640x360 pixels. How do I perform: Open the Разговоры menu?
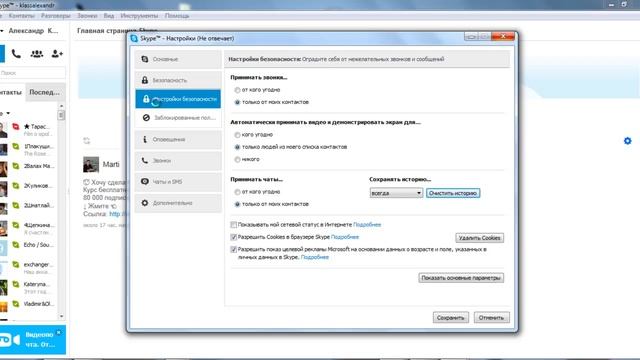tap(56, 16)
